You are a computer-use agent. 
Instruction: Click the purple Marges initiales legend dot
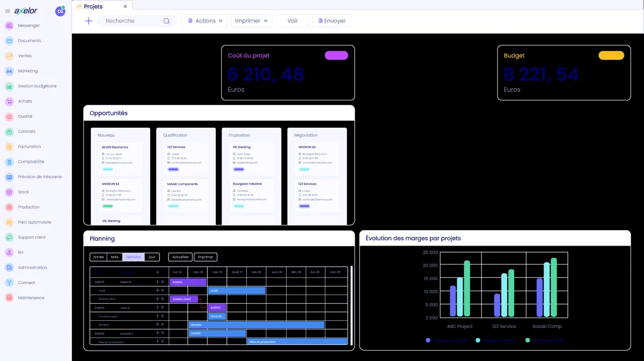click(x=428, y=340)
